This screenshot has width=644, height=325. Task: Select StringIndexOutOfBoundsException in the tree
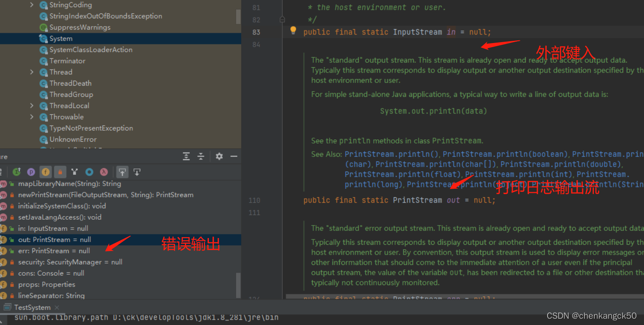(106, 16)
